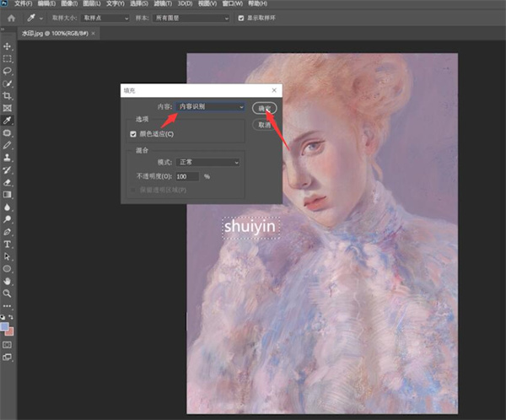Open the 内容 dropdown showing 内容识别

(x=210, y=106)
